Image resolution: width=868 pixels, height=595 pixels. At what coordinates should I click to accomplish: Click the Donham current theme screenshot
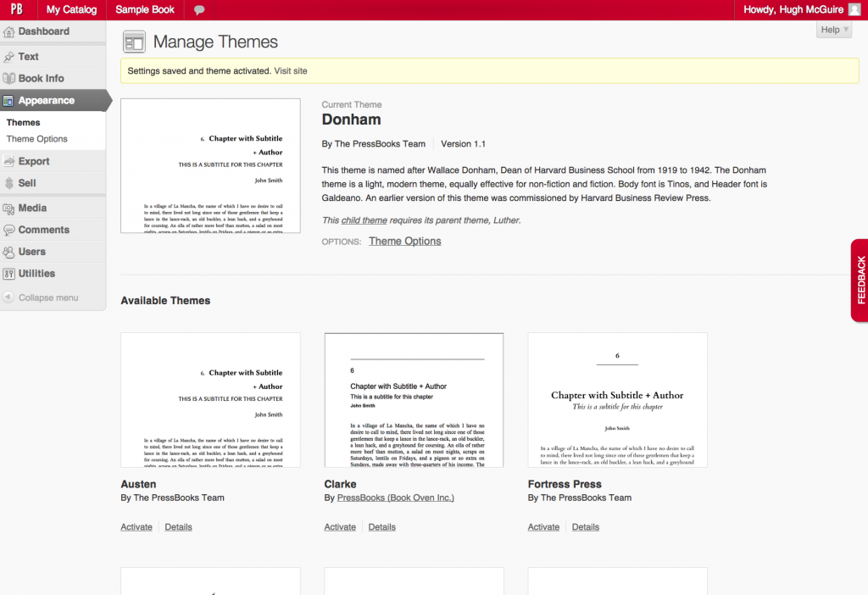click(210, 165)
